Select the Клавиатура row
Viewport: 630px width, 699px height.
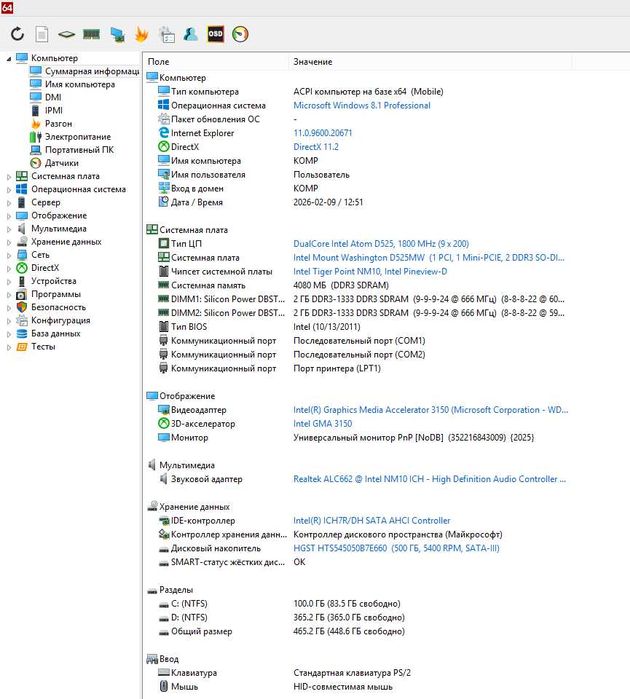[284, 673]
